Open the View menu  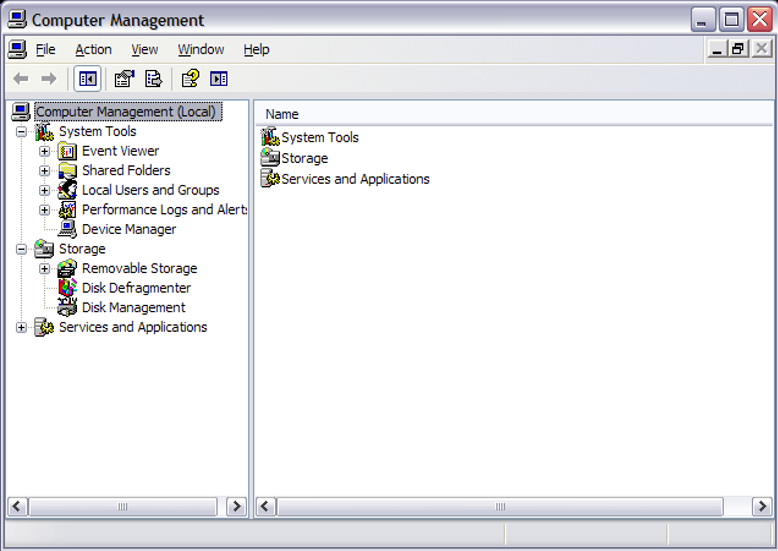[144, 50]
